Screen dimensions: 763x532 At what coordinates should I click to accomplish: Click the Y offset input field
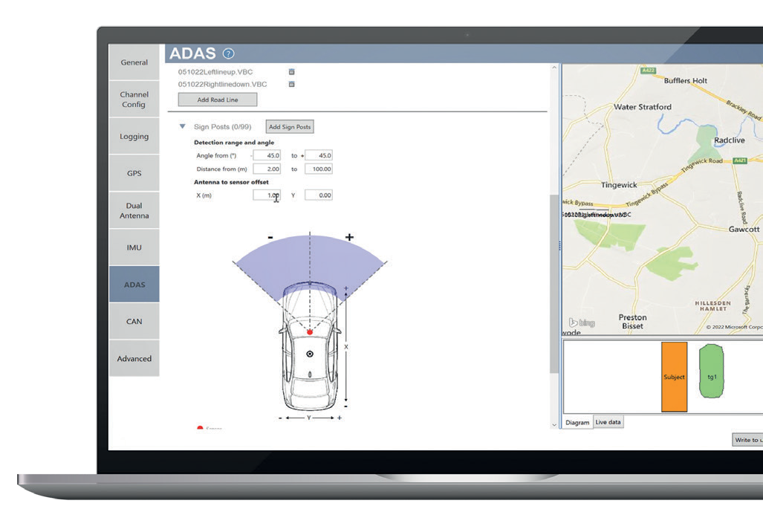click(319, 195)
